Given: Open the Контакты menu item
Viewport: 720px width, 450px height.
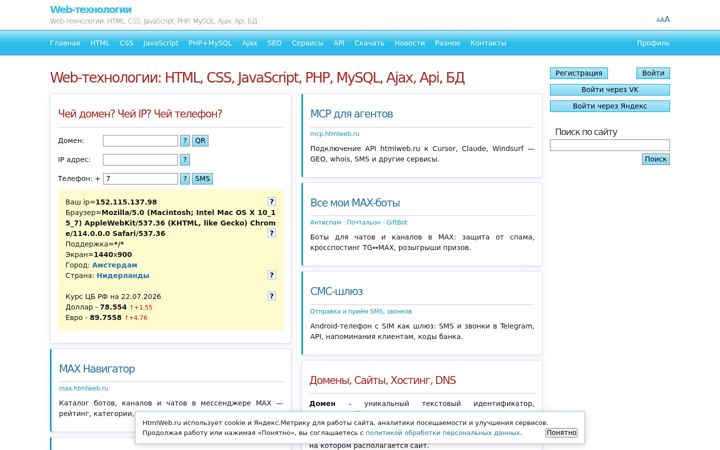Looking at the screenshot, I should [x=488, y=43].
